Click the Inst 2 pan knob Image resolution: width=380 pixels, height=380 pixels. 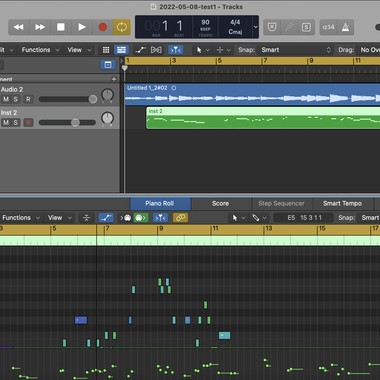[107, 119]
